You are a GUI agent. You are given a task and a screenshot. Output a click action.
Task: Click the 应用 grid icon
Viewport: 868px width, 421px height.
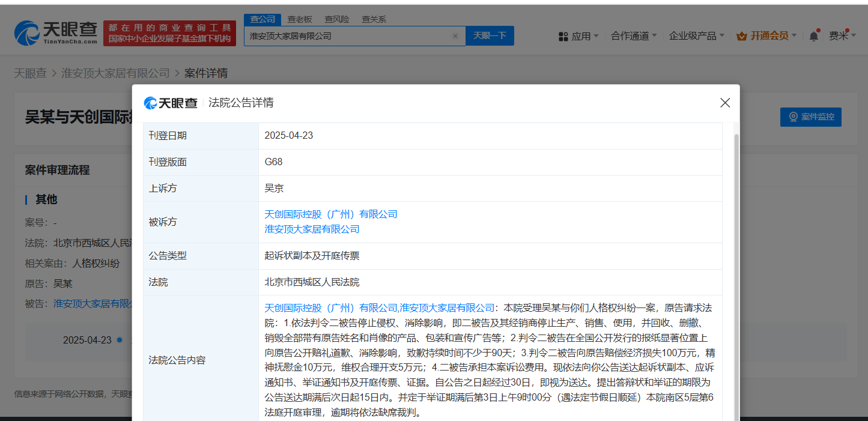563,37
